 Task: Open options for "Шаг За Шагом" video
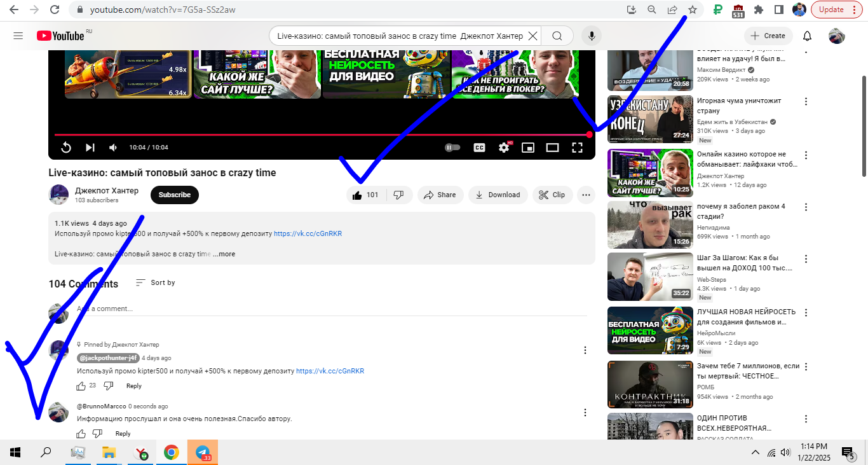[x=806, y=260]
